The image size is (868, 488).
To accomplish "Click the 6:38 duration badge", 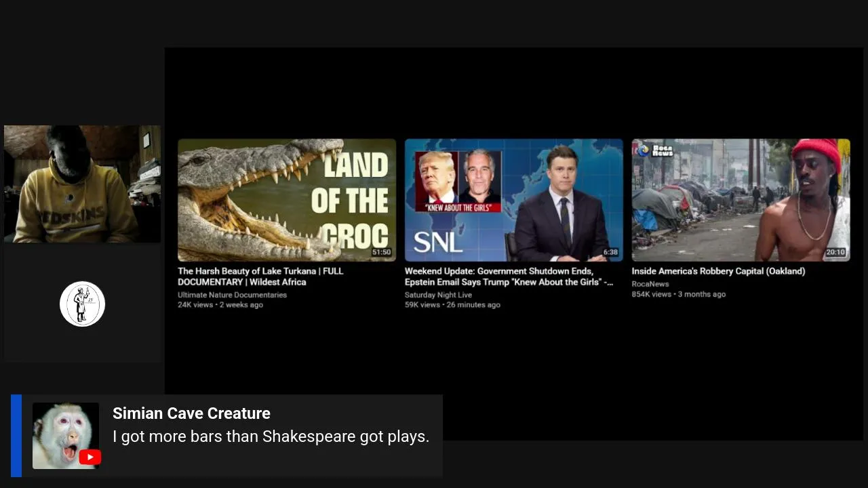I will pos(610,252).
